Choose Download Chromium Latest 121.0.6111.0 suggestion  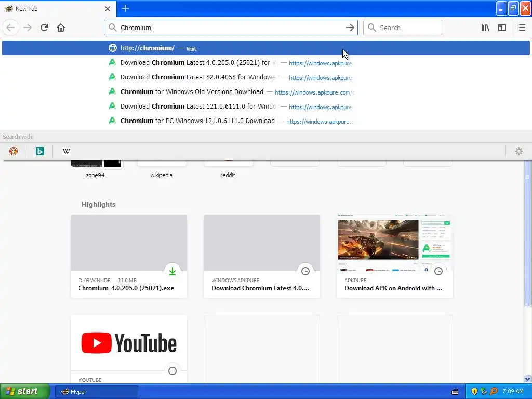click(x=265, y=107)
